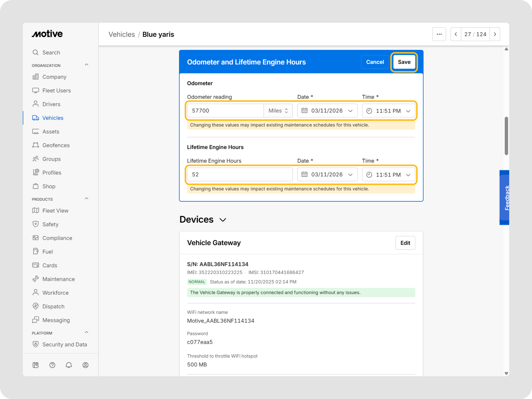Save the odometer and engine hours
This screenshot has width=532, height=399.
[x=404, y=62]
